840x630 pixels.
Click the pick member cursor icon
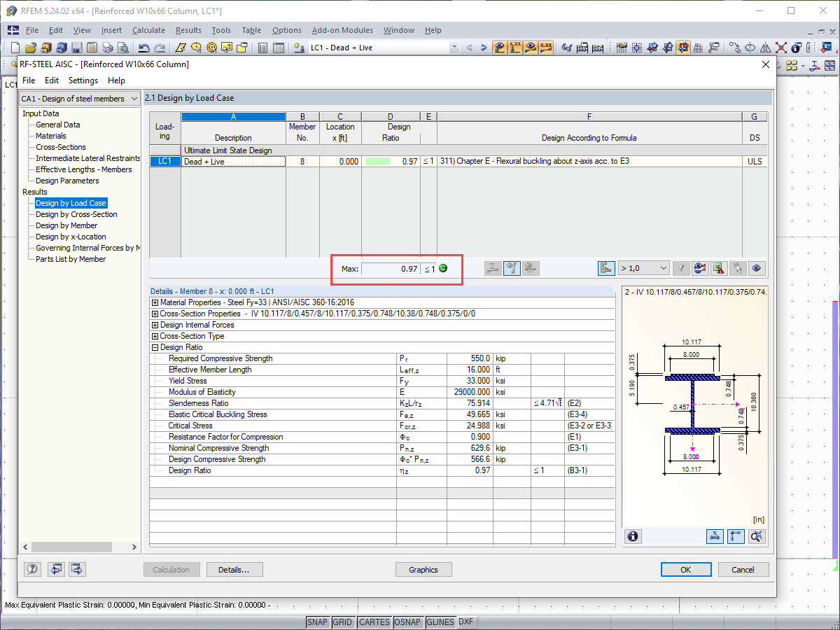point(737,268)
